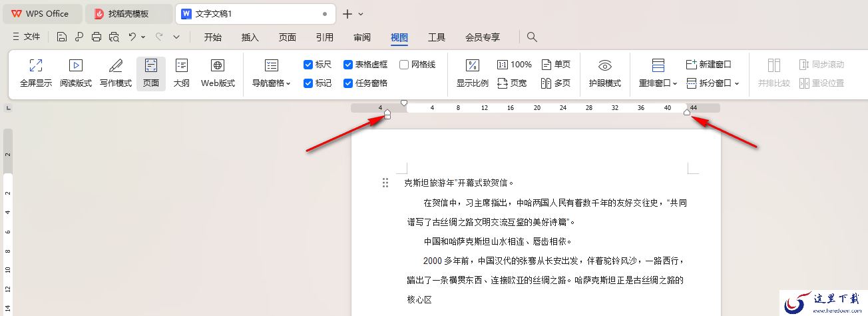Switch to 大纲 outline view
Screen dimensions: 868x316
point(182,73)
